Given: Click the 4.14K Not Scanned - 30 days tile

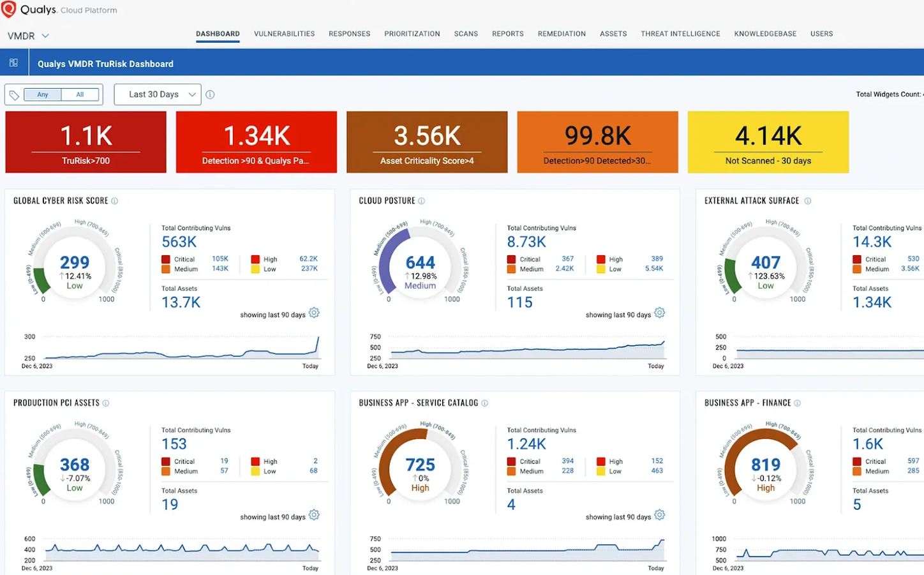Looking at the screenshot, I should click(768, 142).
